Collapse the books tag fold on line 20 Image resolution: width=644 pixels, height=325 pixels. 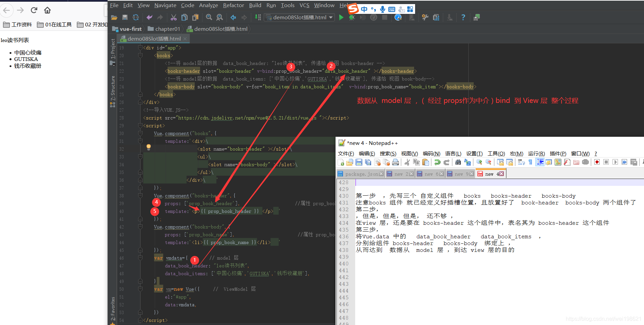click(140, 56)
